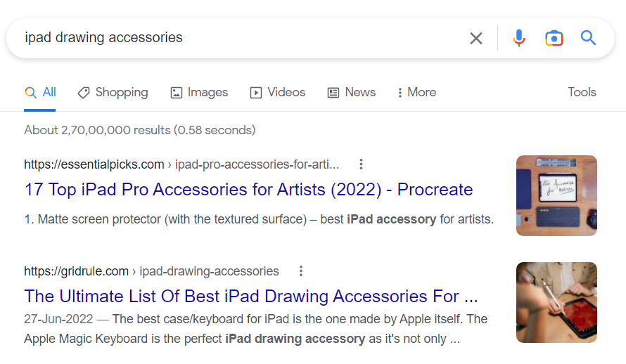Open search by image camera icon

[554, 38]
